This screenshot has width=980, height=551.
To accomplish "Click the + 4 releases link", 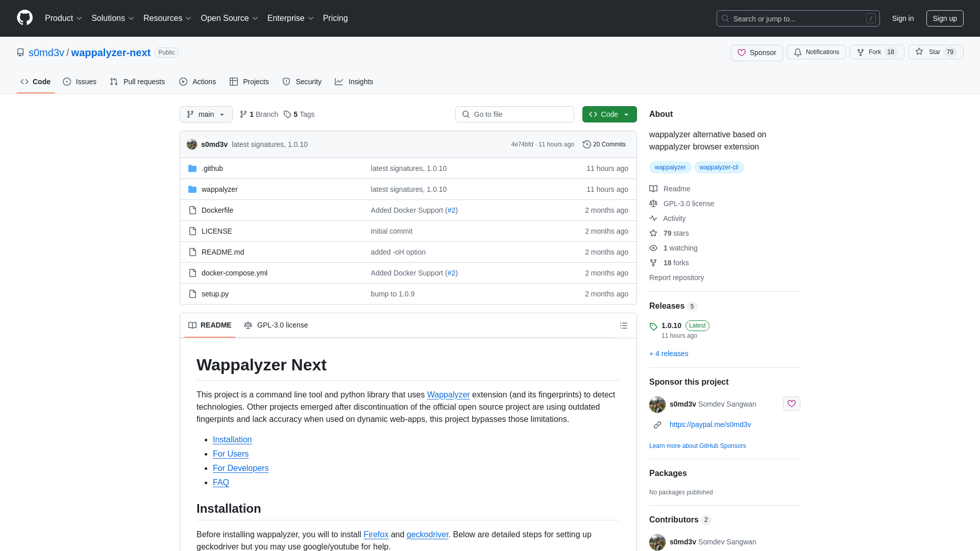I will 669,354.
